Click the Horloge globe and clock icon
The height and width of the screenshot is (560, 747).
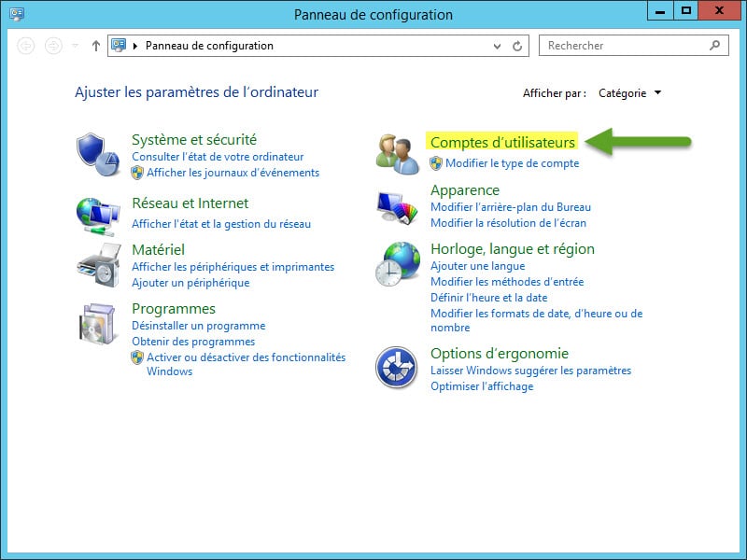[398, 264]
